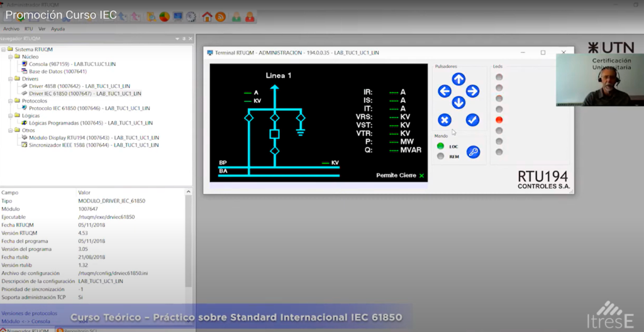Click the blue X cancel pulsador
The height and width of the screenshot is (332, 644).
coord(445,120)
